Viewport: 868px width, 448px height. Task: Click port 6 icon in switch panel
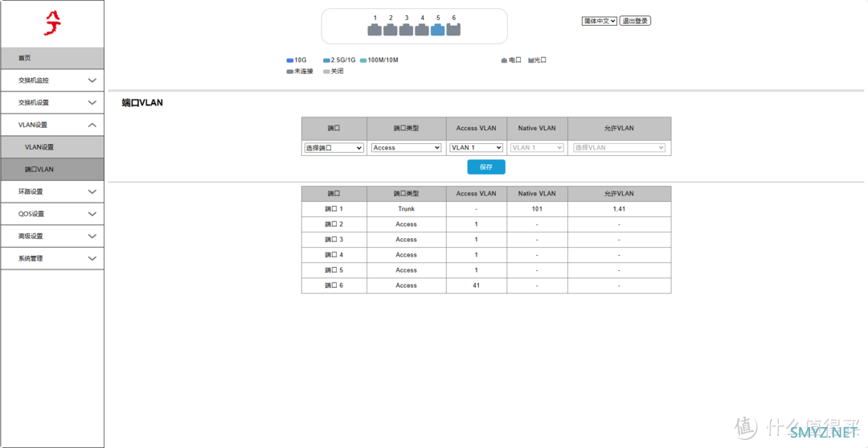click(453, 31)
